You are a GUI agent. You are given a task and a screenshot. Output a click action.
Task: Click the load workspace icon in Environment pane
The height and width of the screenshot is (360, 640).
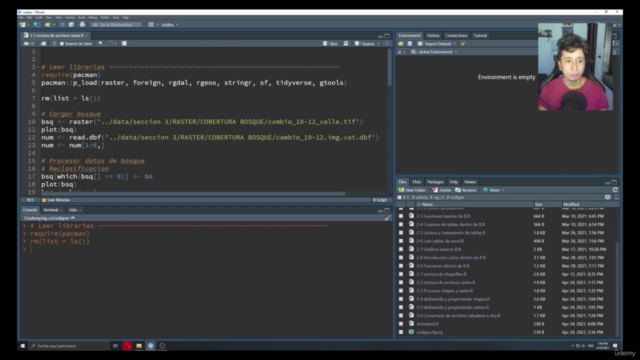pos(401,44)
